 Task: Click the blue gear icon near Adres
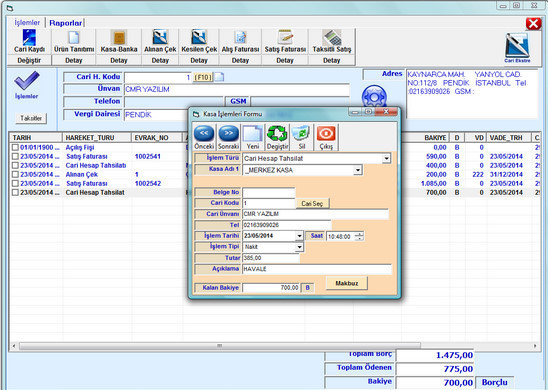(374, 96)
